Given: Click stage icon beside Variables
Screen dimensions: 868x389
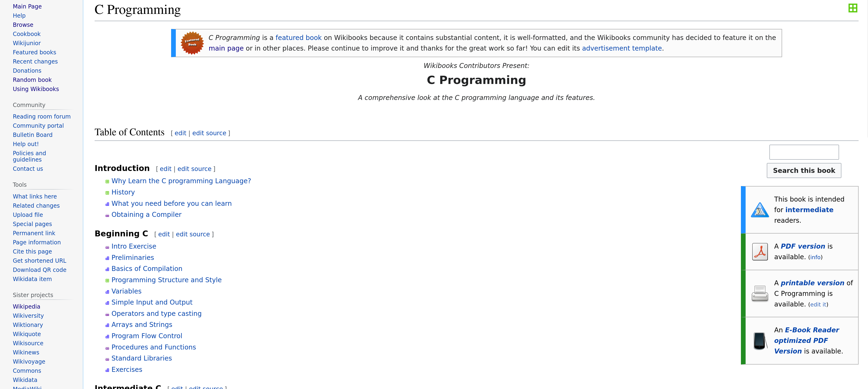Looking at the screenshot, I should pyautogui.click(x=107, y=292).
